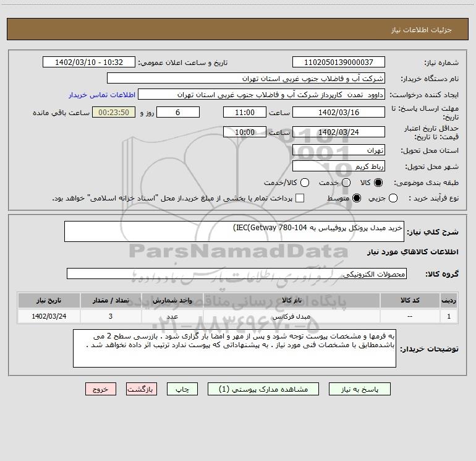Click the delivery city field 'رباط کریم'
Screen dimensions: 476x461
coord(339,166)
